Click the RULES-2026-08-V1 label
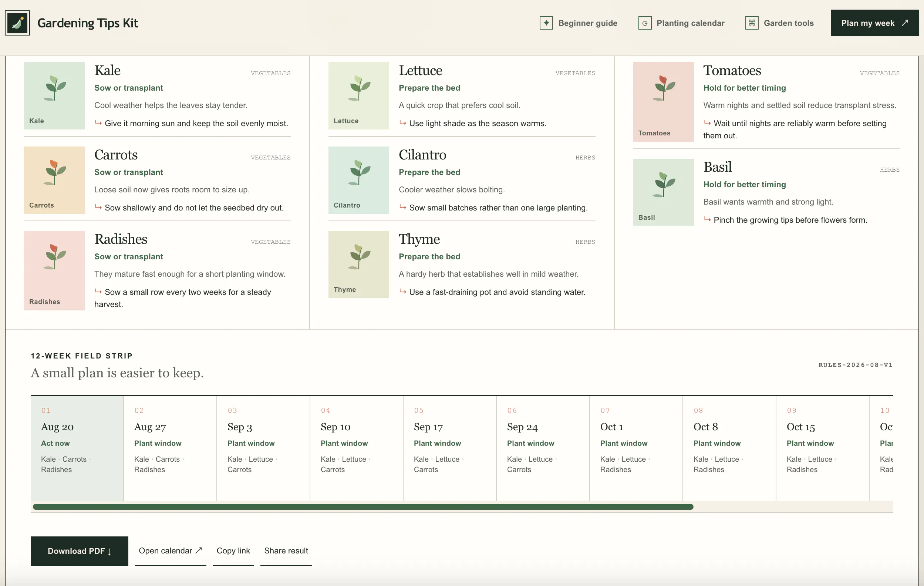The width and height of the screenshot is (924, 586). tap(855, 365)
